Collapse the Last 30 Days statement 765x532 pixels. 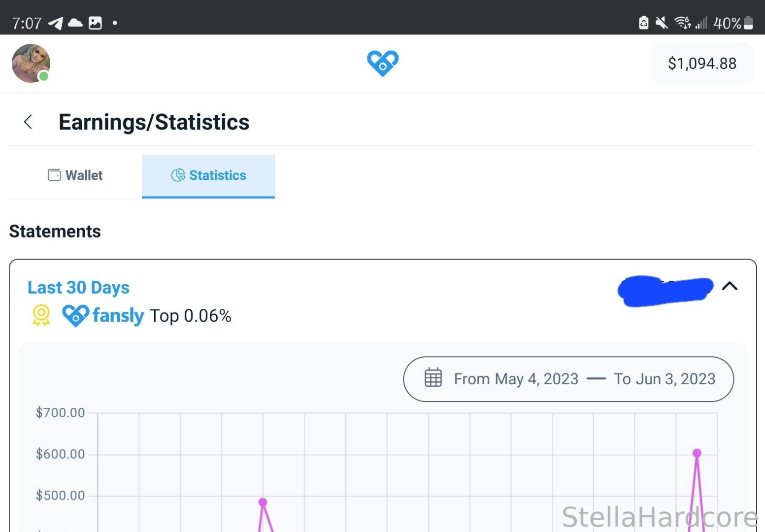pos(730,286)
